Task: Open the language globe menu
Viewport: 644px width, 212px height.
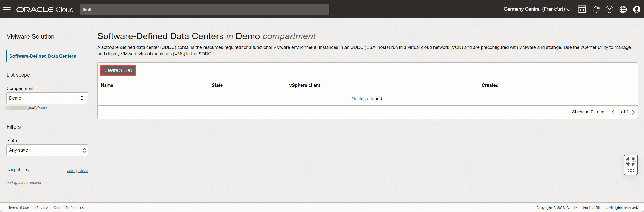Action: [x=623, y=10]
